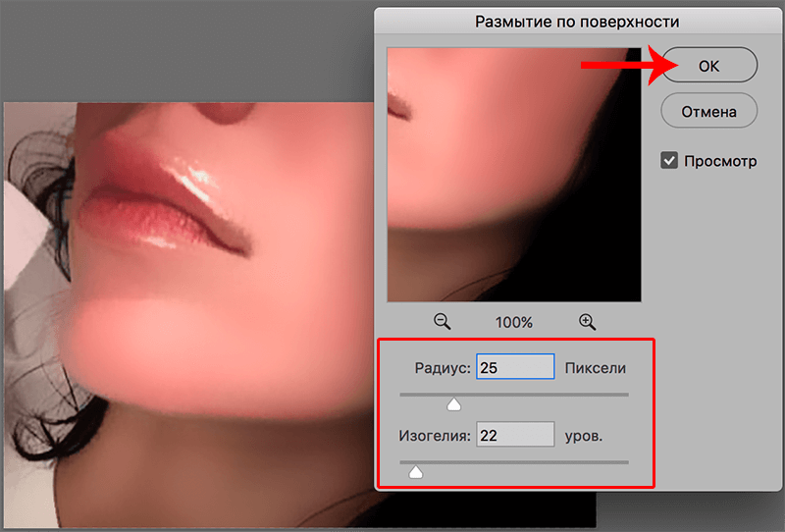Screen dimensions: 785x532
Task: Click the Изогелия value field
Action: [515, 434]
